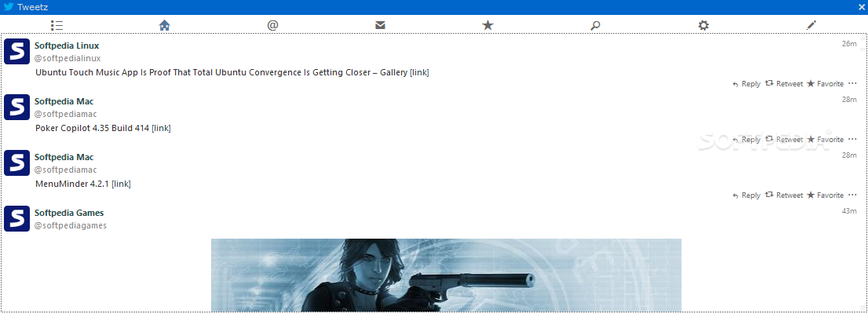Click the avatar beside Poker Copilot tweet
The height and width of the screenshot is (314, 868).
click(16, 107)
